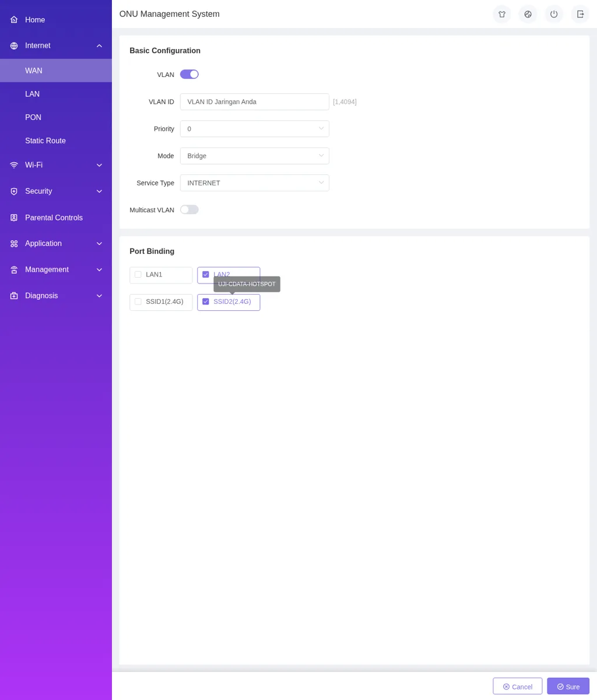This screenshot has height=700, width=597.
Task: Expand the Wi-Fi menu chevron
Action: point(99,165)
